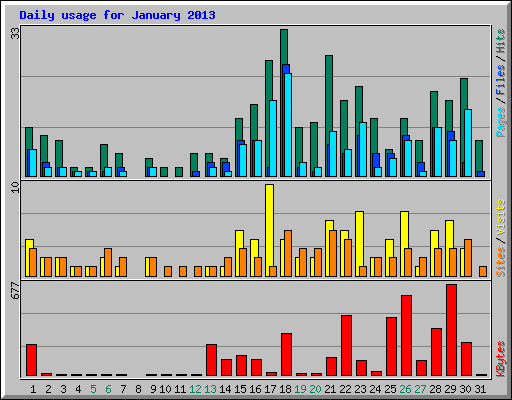Click the red KBytes bar for day 13
Image resolution: width=512 pixels, height=400 pixels.
(x=211, y=360)
